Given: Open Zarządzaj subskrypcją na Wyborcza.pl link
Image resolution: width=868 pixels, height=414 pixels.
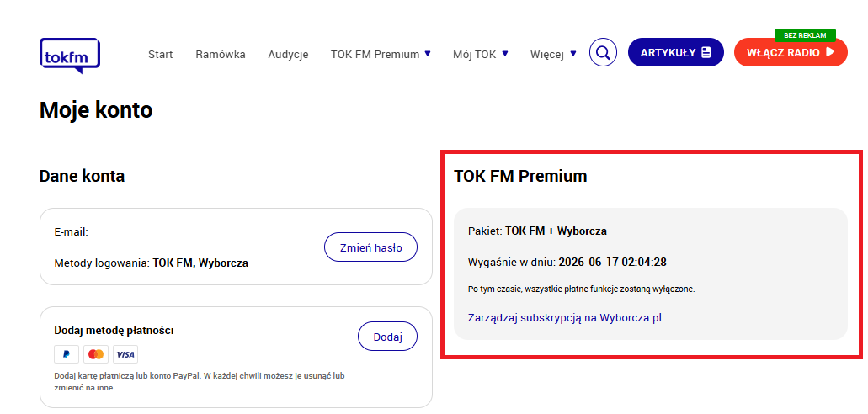Looking at the screenshot, I should 565,318.
